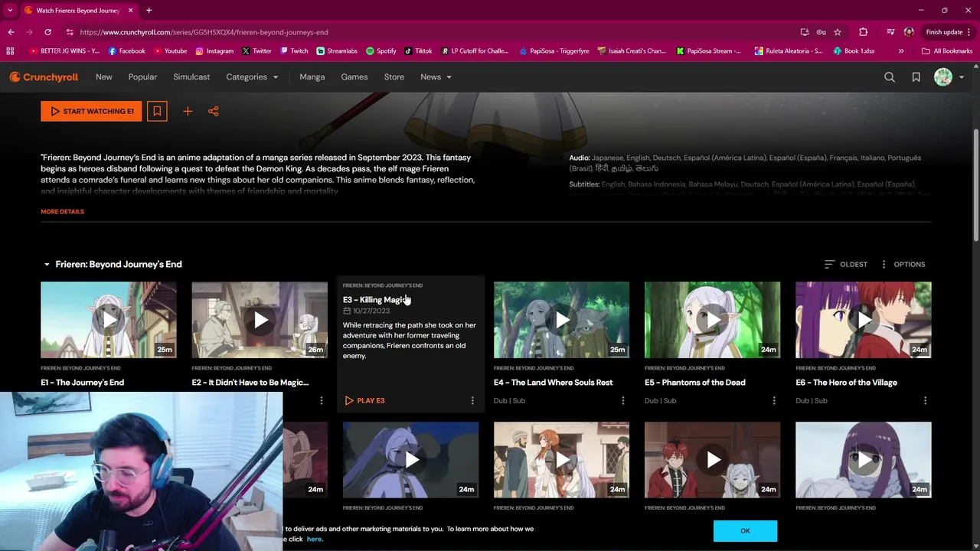Open the Manga menu item
This screenshot has height=551, width=980.
click(x=312, y=77)
